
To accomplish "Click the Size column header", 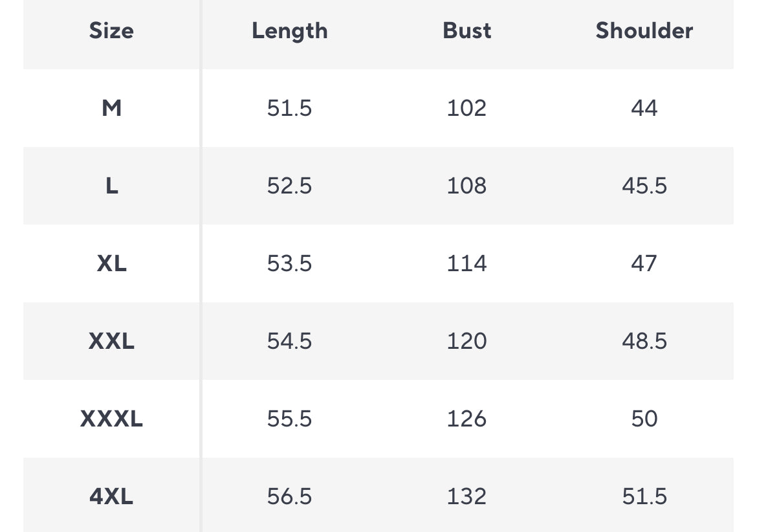I will pos(111,30).
